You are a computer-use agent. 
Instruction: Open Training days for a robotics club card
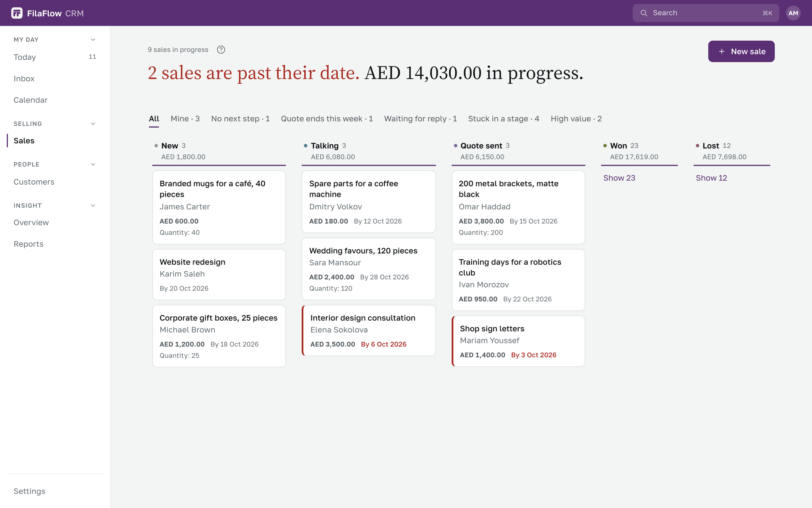(x=518, y=280)
